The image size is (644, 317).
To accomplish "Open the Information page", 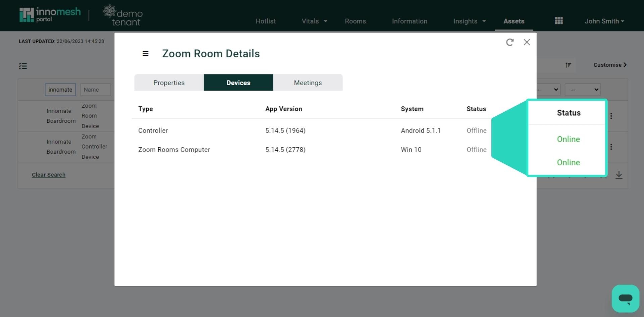I will click(x=410, y=21).
